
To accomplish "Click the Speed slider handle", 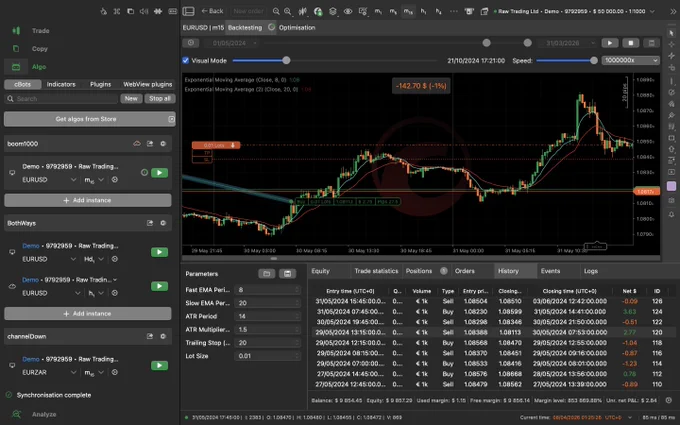I will (594, 60).
